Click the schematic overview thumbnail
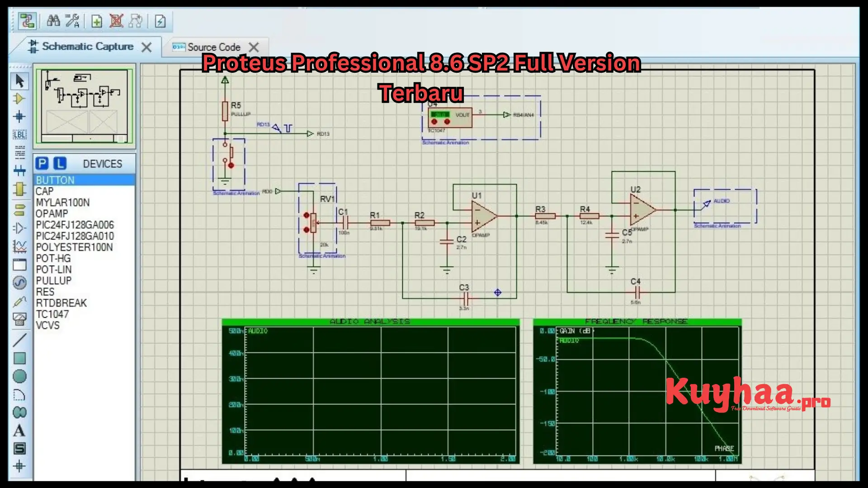868x488 pixels. pyautogui.click(x=85, y=107)
